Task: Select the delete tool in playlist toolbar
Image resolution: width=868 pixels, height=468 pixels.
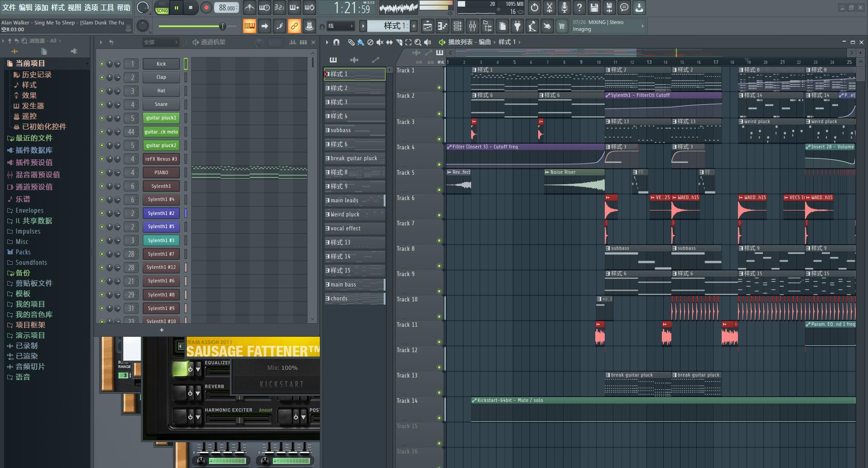Action: 370,42
